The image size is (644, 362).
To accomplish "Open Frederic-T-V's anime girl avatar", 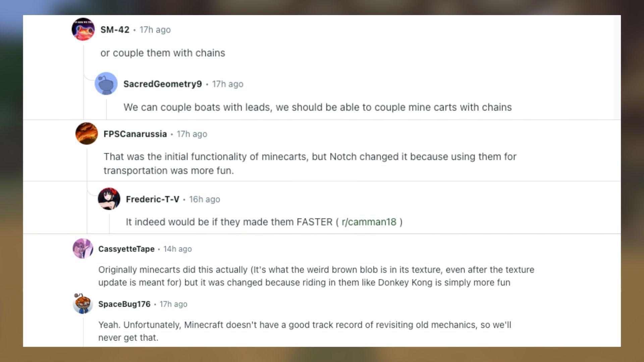I will click(109, 199).
